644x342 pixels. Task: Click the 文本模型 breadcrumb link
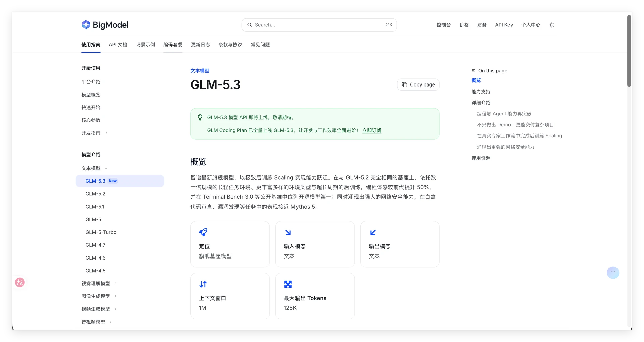tap(200, 71)
